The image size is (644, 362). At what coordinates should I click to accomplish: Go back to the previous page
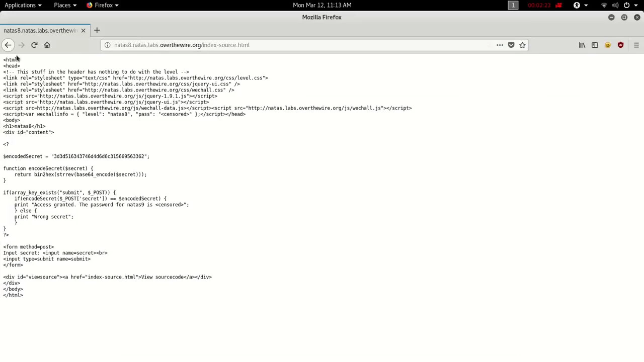[x=8, y=45]
